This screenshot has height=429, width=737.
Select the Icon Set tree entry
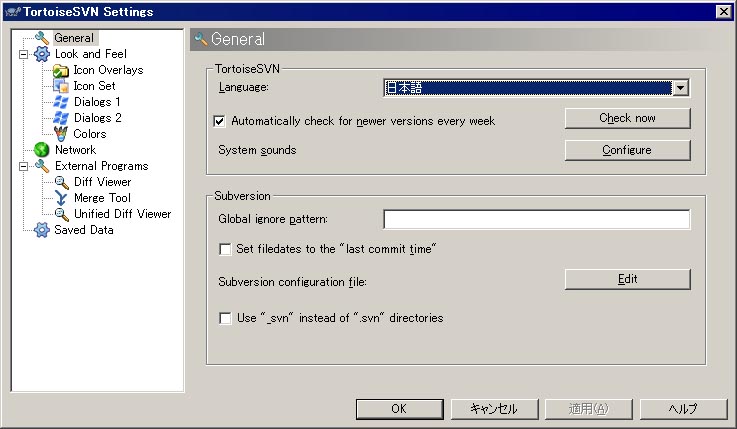(x=94, y=86)
